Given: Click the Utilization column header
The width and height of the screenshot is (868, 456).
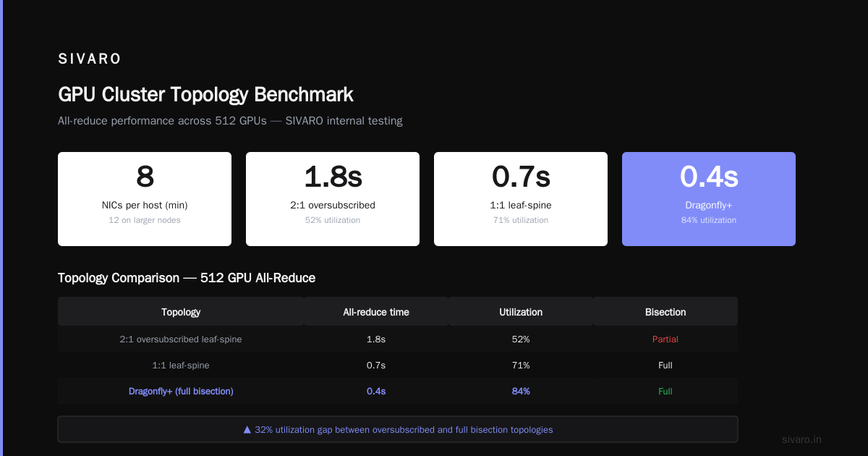Looking at the screenshot, I should [521, 312].
